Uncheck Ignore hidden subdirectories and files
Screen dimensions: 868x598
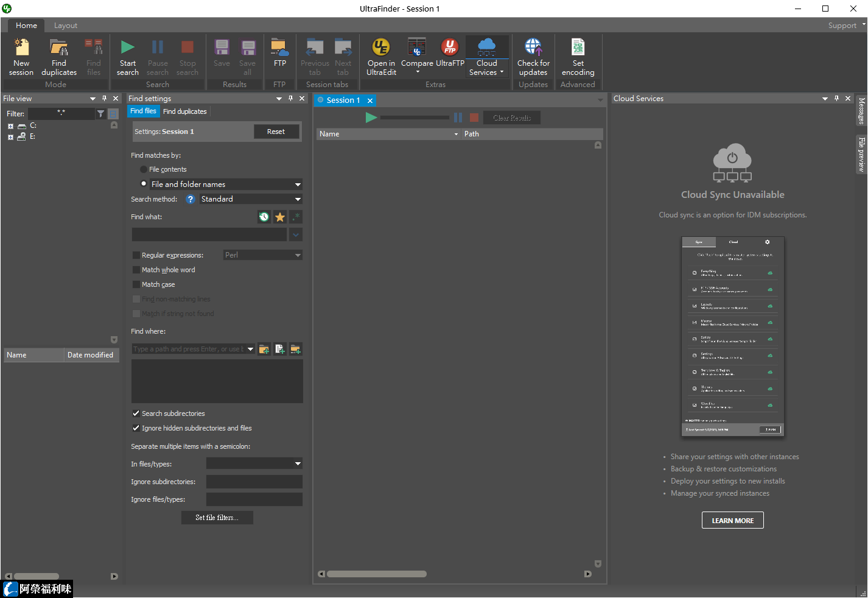(136, 428)
